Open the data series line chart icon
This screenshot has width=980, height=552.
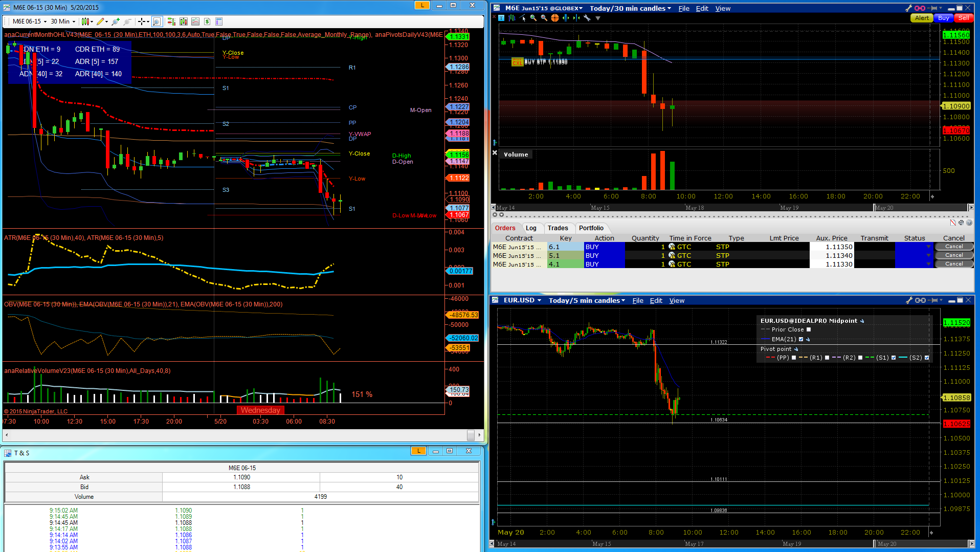[195, 21]
